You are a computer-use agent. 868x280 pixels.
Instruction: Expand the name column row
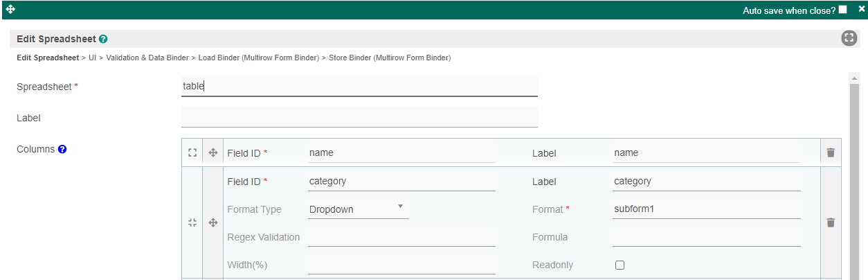[x=192, y=153]
